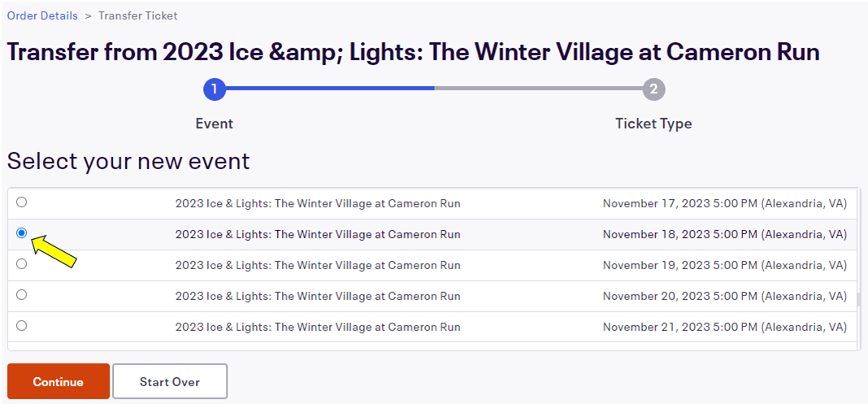The image size is (868, 404).
Task: Click the event list scrollbar thumb
Action: pyautogui.click(x=858, y=299)
